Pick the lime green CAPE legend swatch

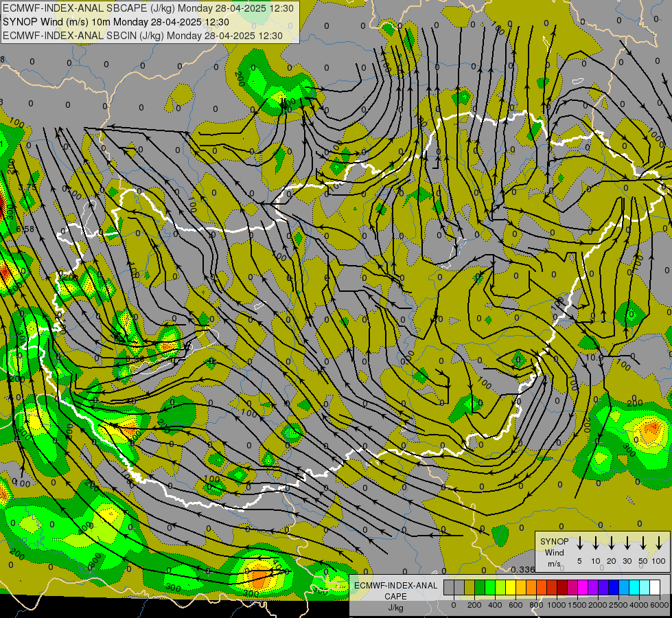point(500,587)
